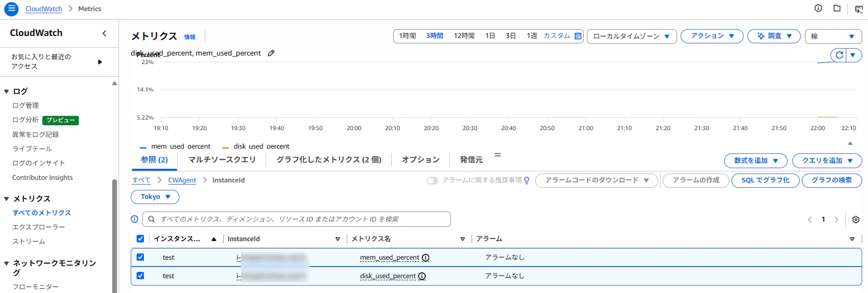Click the panel resize handle icon
868x293 pixels.
(x=498, y=155)
